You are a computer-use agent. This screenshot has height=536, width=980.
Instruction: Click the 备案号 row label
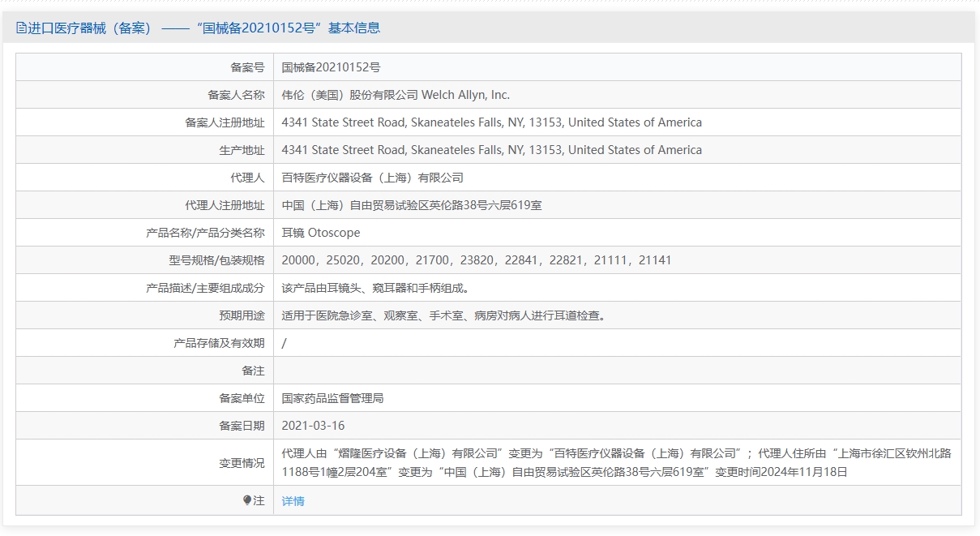(x=247, y=67)
